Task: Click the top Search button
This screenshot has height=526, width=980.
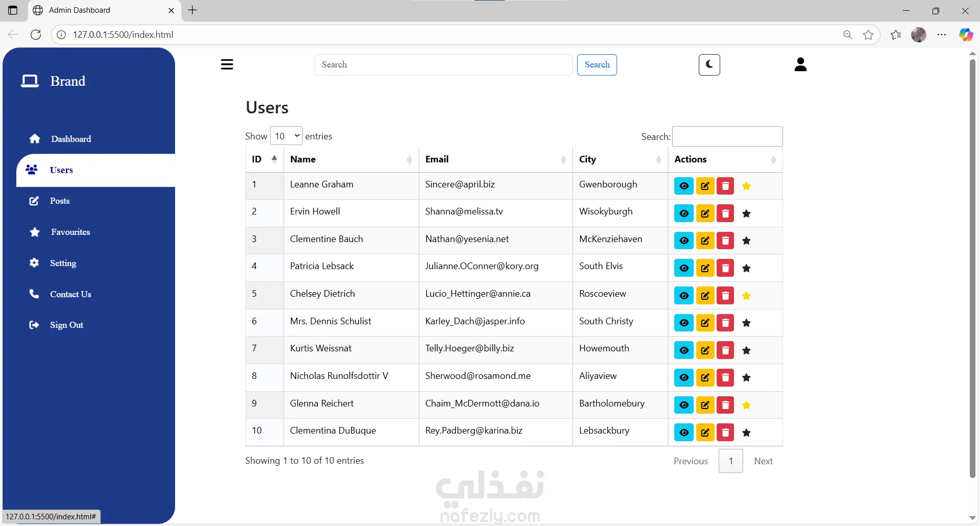Action: pyautogui.click(x=597, y=65)
